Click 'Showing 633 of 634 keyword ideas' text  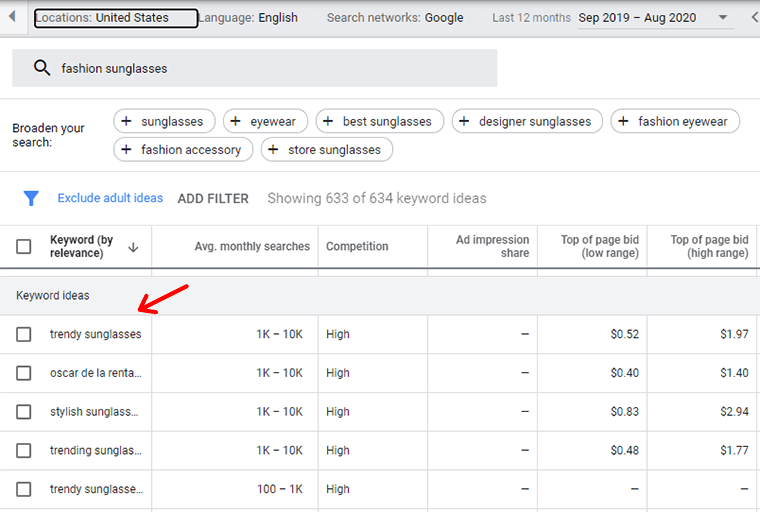377,198
